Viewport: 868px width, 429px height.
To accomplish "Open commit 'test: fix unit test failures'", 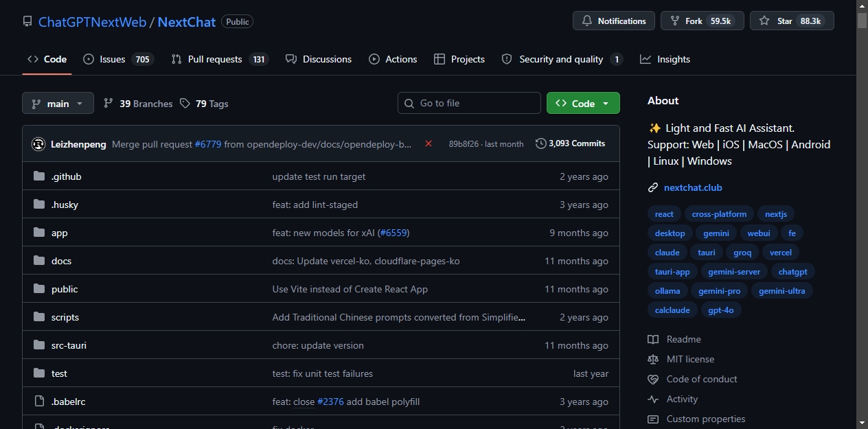I will 323,373.
